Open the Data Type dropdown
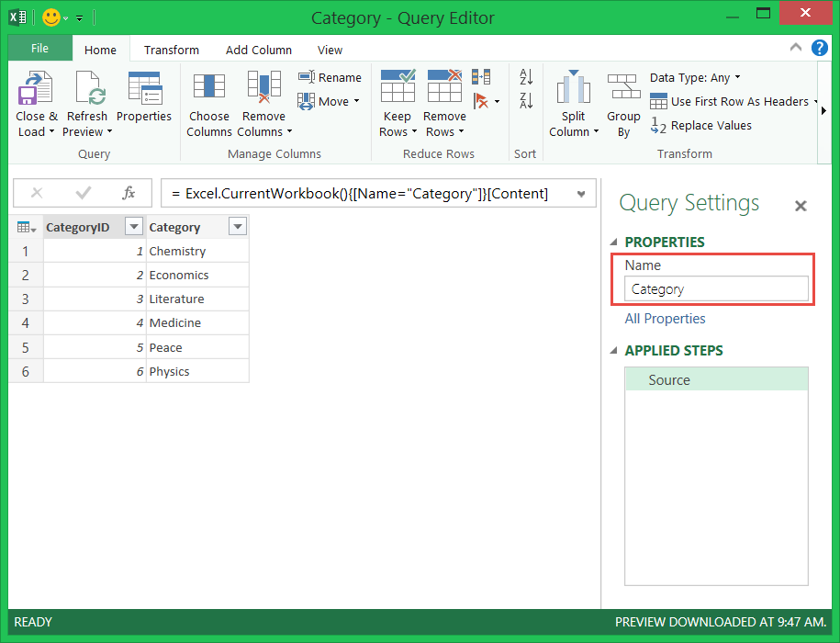The width and height of the screenshot is (840, 643). [x=695, y=78]
